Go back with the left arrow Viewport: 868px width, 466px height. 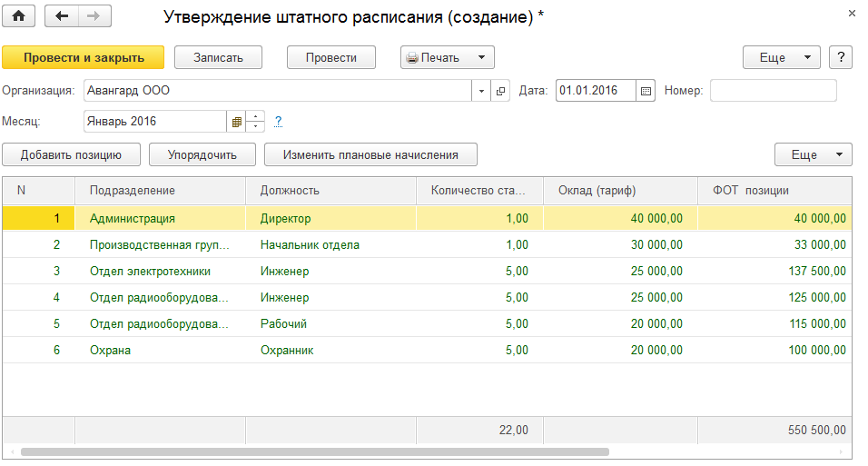62,16
